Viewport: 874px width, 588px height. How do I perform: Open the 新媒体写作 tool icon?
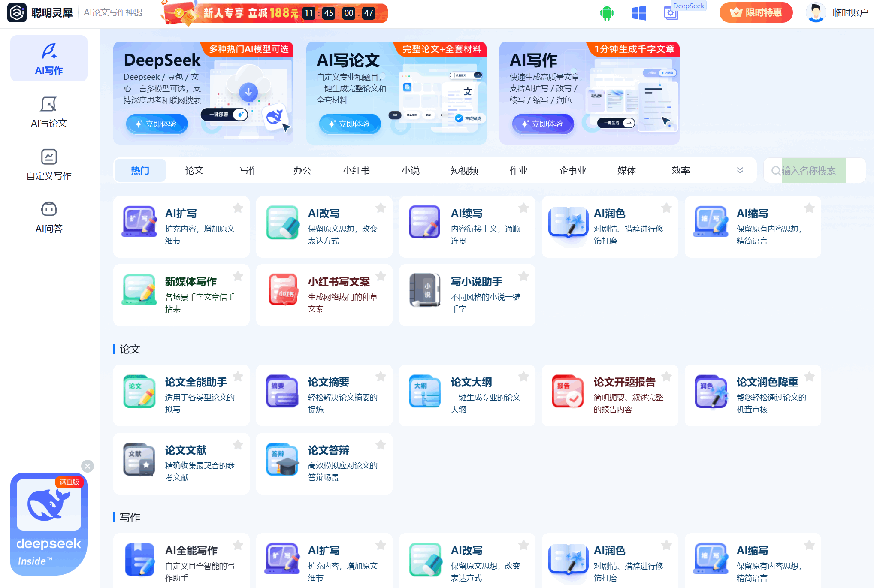point(139,290)
